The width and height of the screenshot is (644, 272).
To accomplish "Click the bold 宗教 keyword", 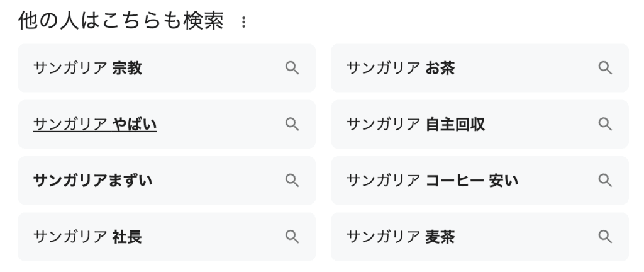I will 127,68.
